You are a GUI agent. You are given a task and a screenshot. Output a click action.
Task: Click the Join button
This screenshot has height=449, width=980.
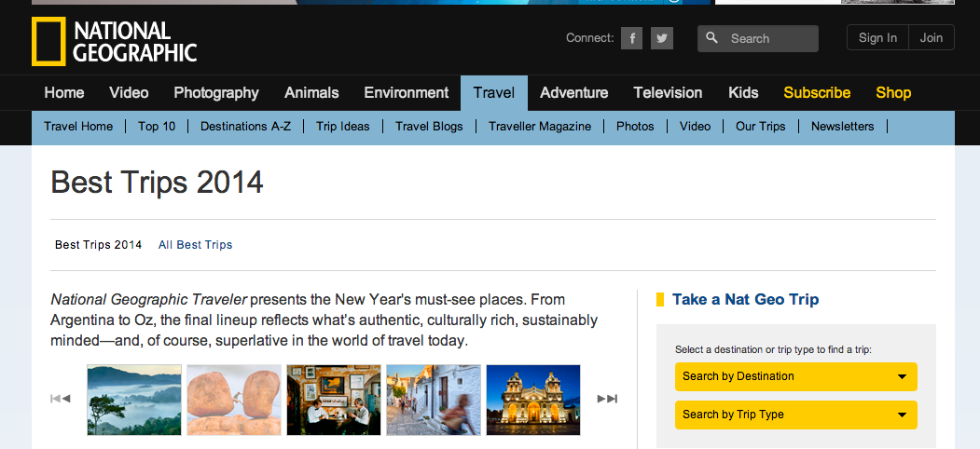point(932,37)
